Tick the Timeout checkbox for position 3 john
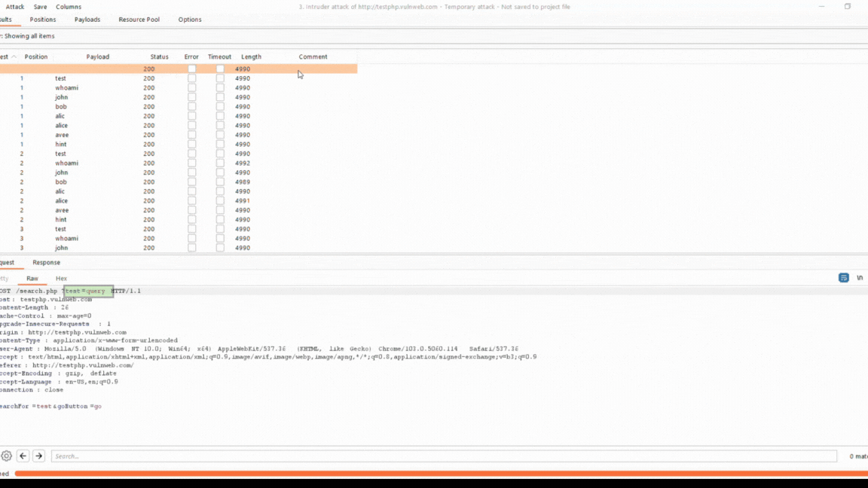The width and height of the screenshot is (868, 488). pos(220,248)
